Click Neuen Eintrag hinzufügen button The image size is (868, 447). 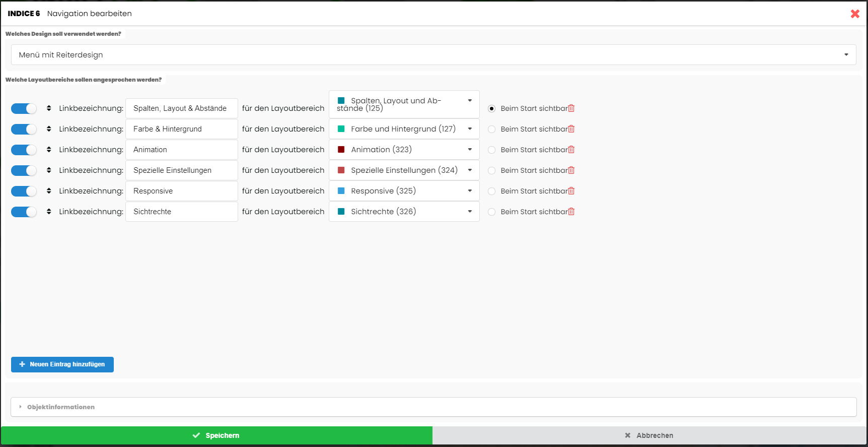pyautogui.click(x=62, y=364)
